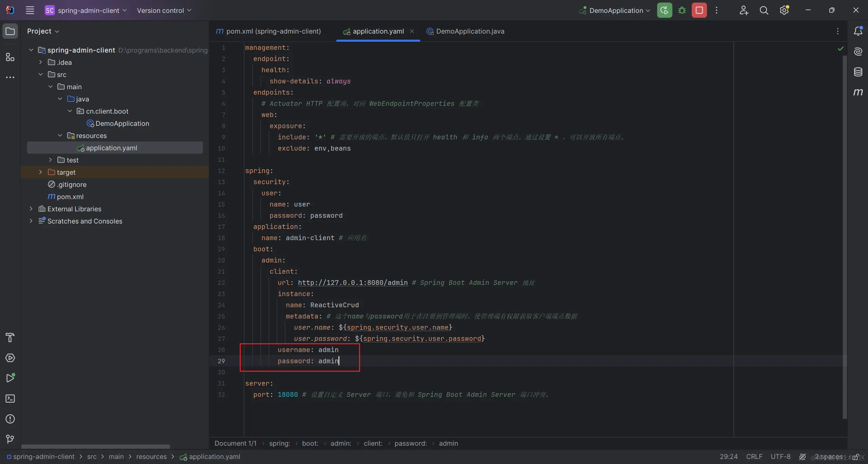Viewport: 868px width, 464px height.
Task: Toggle the Notifications panel bell
Action: pyautogui.click(x=858, y=31)
